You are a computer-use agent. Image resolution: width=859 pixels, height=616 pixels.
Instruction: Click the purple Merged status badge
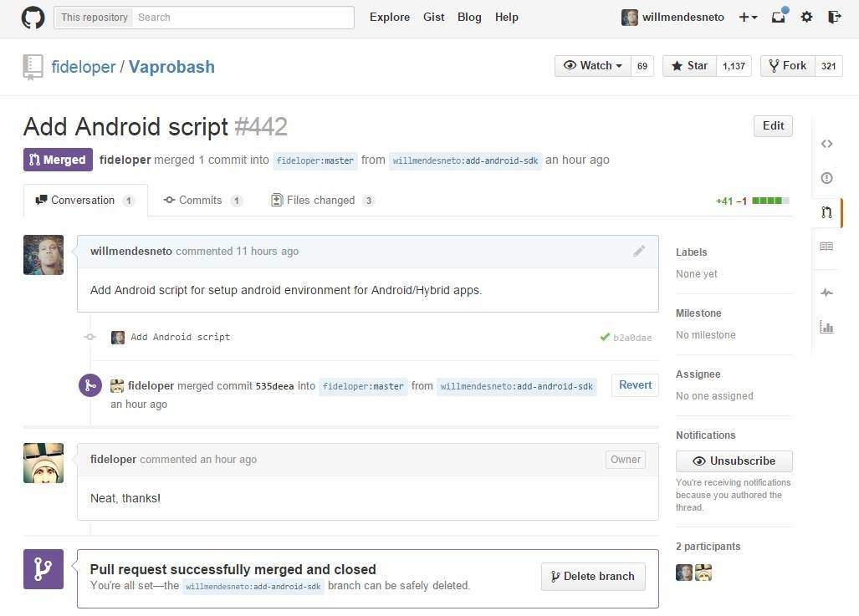point(58,160)
